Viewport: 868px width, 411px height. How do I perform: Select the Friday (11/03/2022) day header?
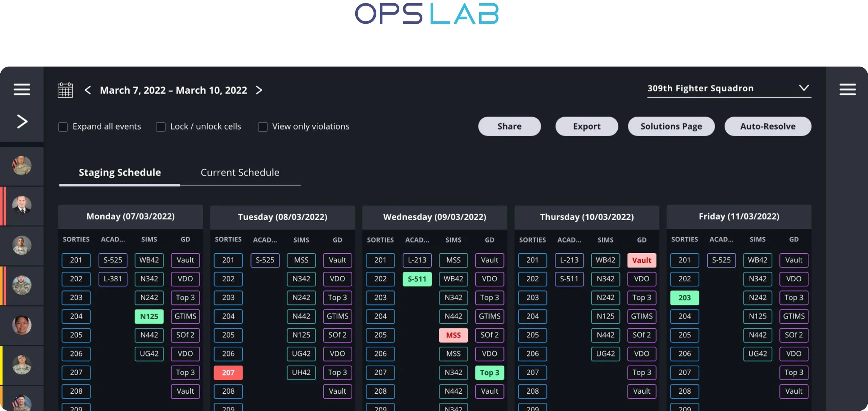(x=739, y=216)
